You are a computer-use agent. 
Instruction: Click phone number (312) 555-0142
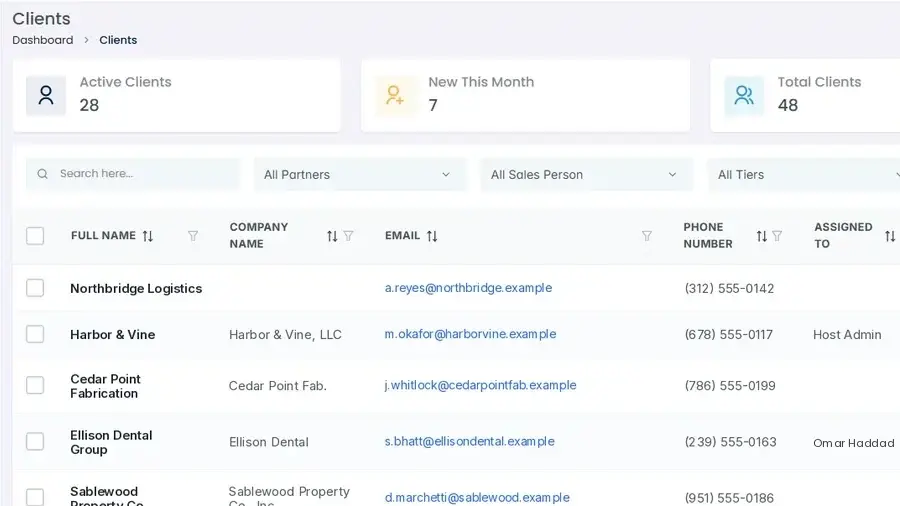click(729, 289)
